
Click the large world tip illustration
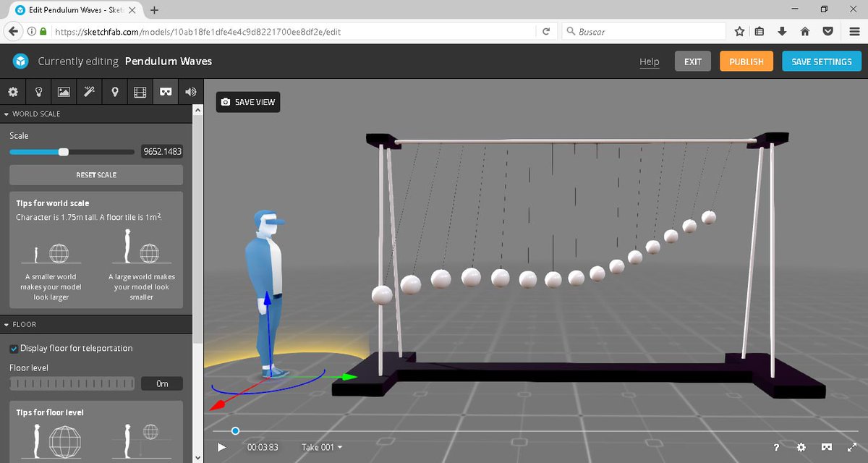pos(142,247)
